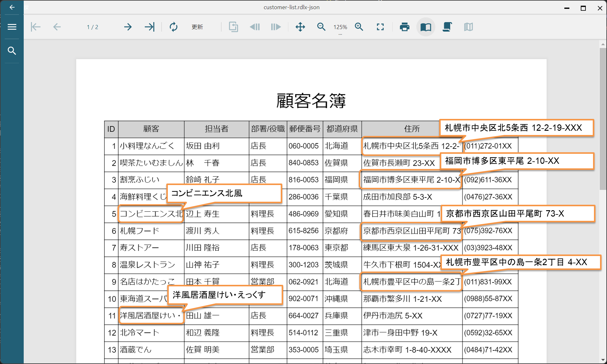
Task: Click the 部署/役職 column header
Action: pyautogui.click(x=268, y=129)
